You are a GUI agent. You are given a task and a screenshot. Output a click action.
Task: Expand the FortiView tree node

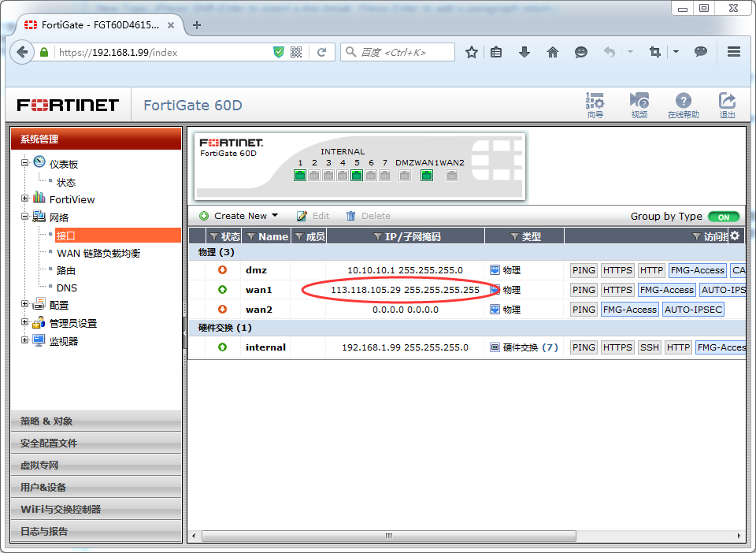pos(24,199)
